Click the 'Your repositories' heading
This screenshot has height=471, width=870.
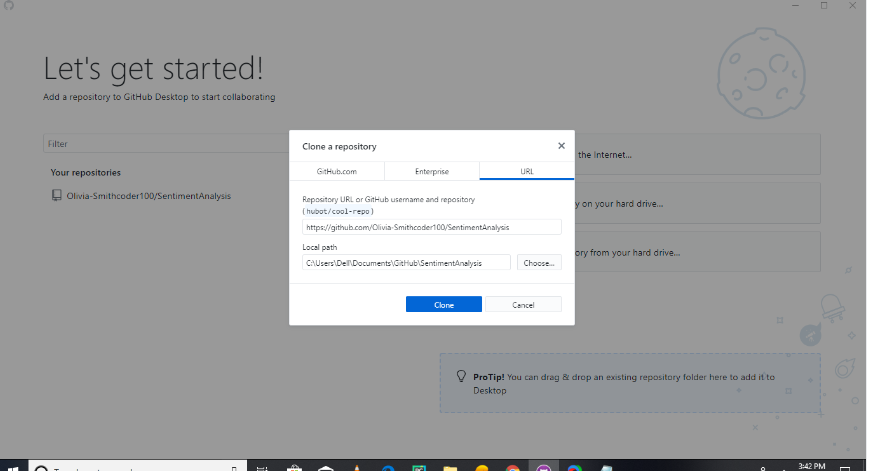[85, 173]
